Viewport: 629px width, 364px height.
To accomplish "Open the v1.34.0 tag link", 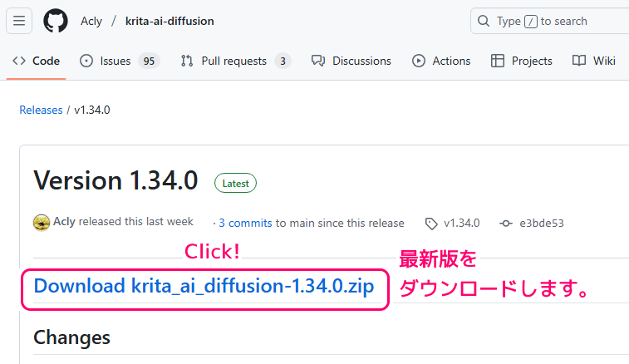I will click(x=462, y=223).
